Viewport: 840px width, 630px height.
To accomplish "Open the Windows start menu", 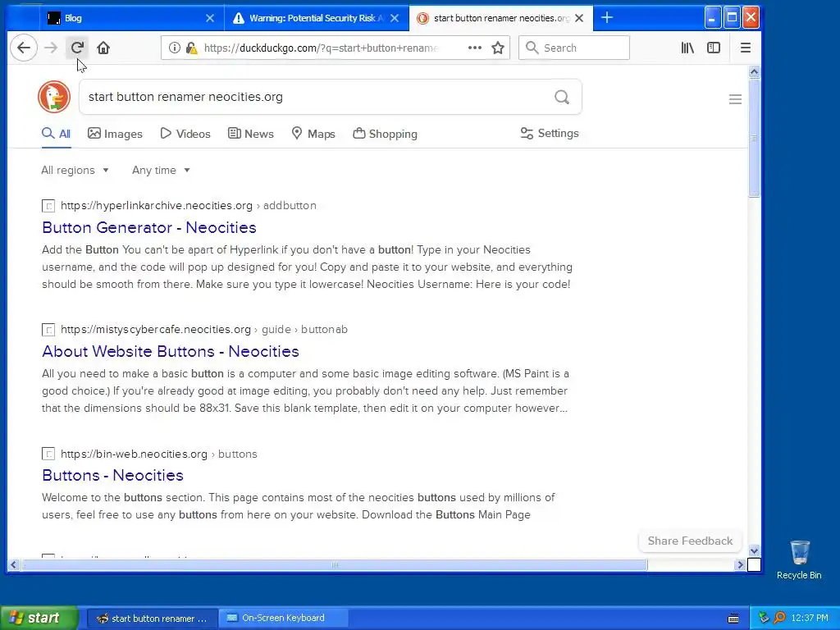I will [x=39, y=619].
